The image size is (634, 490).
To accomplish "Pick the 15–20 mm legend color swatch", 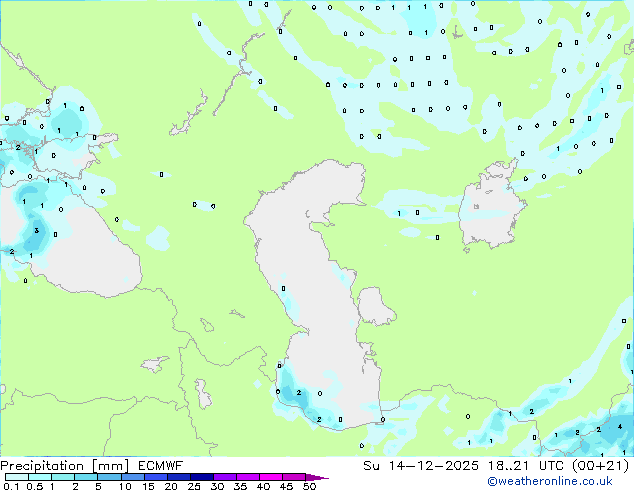I will 155,477.
